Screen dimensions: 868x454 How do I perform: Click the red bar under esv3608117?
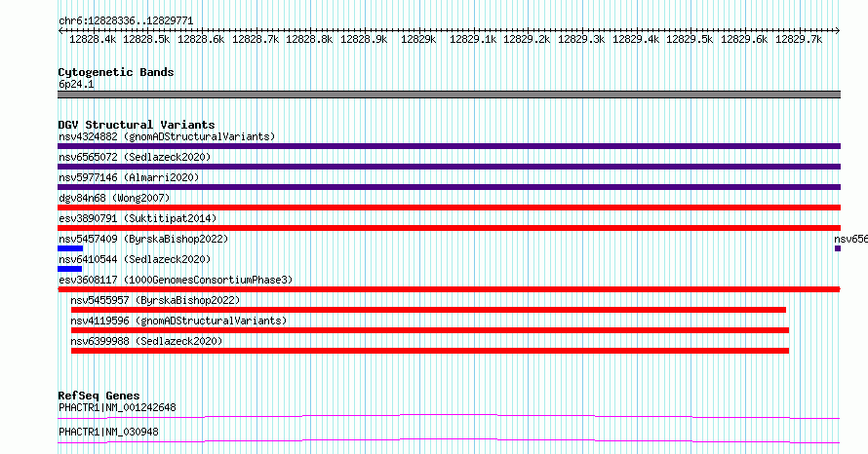pos(449,289)
